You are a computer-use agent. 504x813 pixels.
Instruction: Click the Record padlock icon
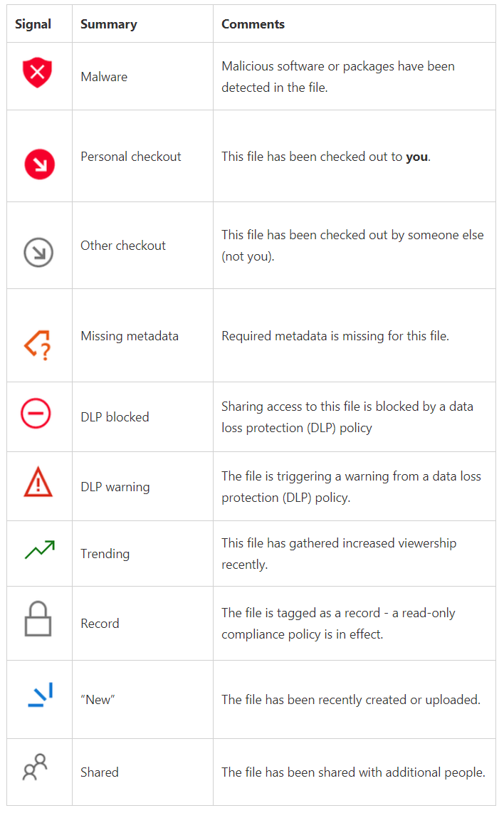(38, 619)
